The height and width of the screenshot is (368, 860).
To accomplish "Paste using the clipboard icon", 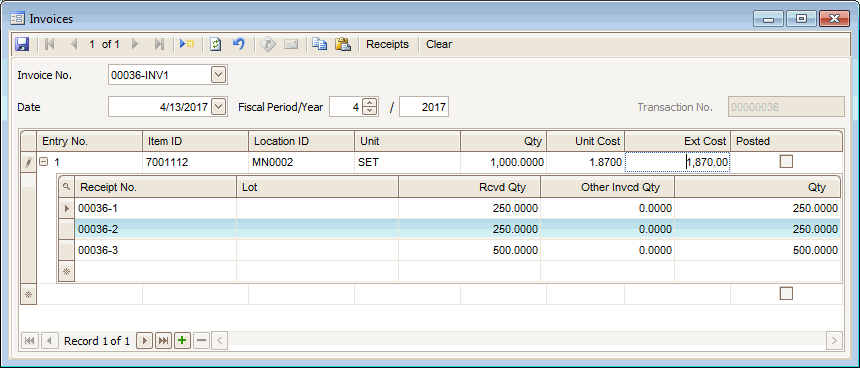I will pyautogui.click(x=343, y=44).
